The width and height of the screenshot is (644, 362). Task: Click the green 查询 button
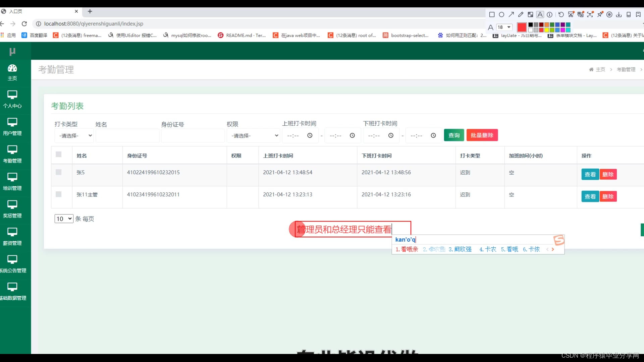pos(454,135)
